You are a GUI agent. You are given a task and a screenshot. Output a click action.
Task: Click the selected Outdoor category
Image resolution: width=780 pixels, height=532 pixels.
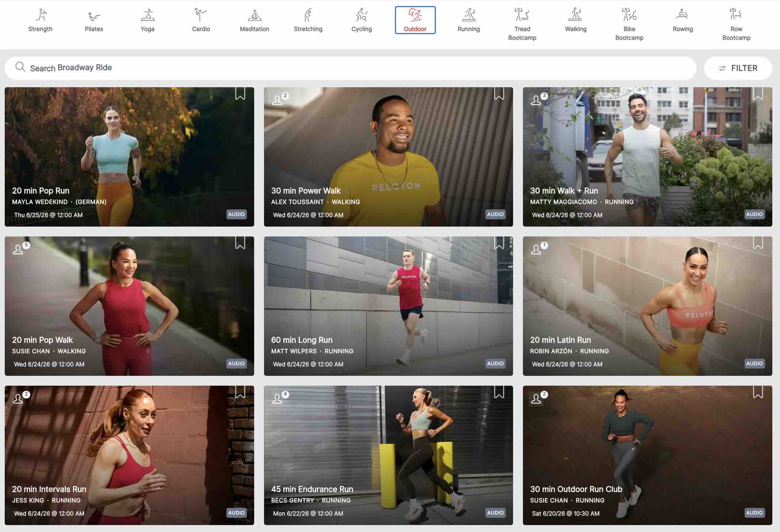415,20
